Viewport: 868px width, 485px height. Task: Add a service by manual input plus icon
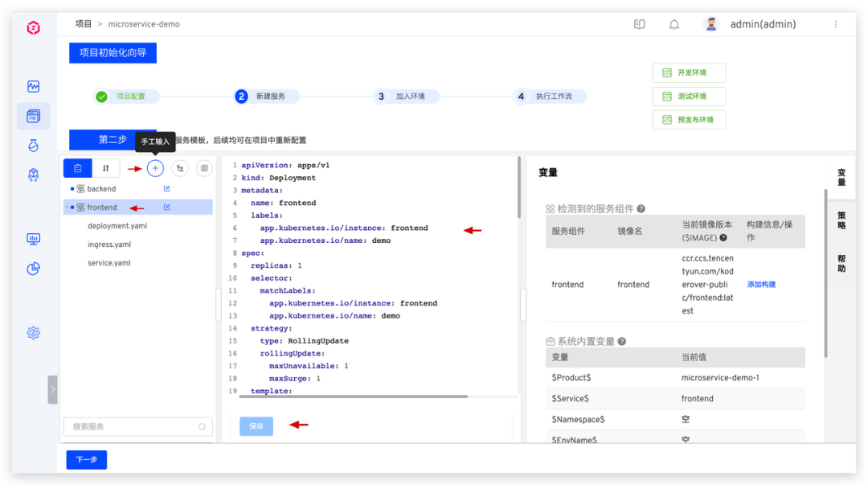(x=156, y=168)
